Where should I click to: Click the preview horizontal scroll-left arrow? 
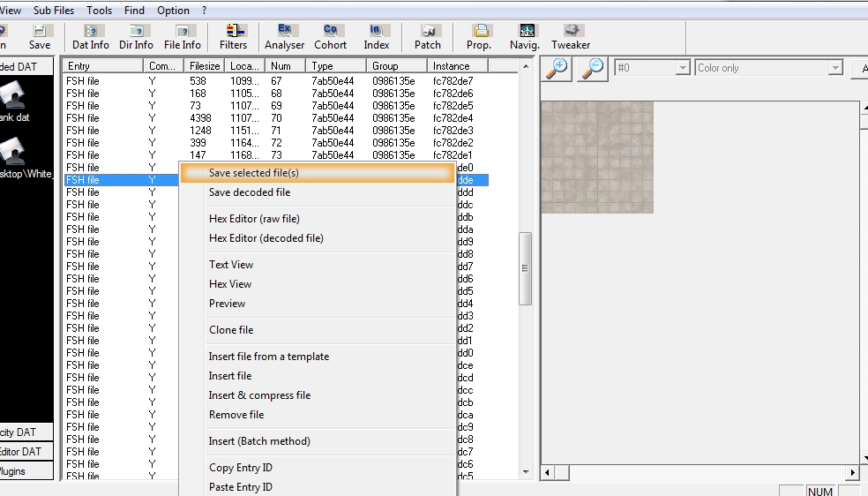[x=548, y=472]
